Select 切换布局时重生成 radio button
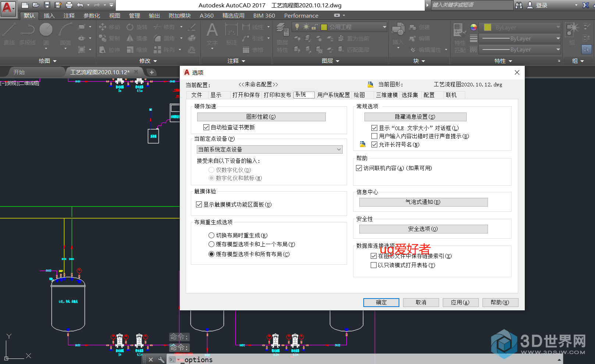The image size is (595, 364). [x=211, y=235]
